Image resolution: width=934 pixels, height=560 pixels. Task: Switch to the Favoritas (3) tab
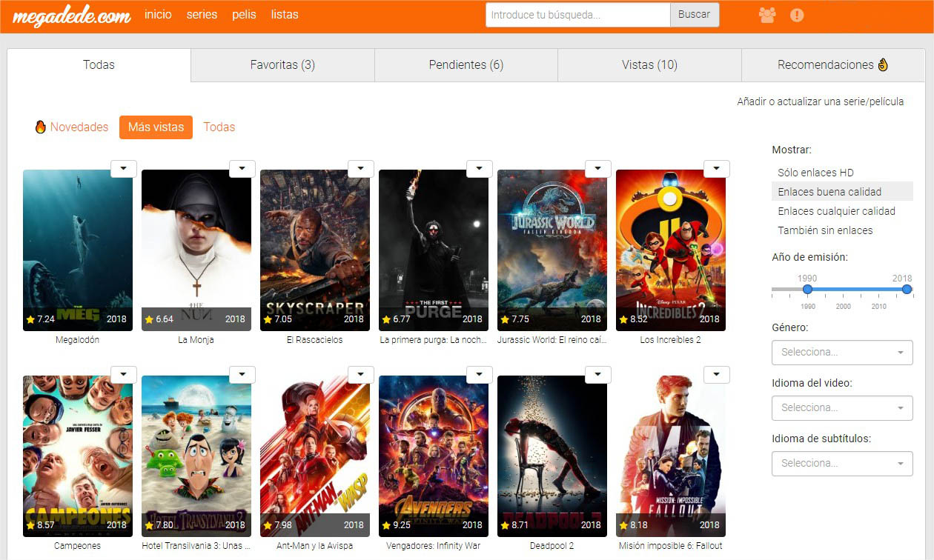click(282, 65)
